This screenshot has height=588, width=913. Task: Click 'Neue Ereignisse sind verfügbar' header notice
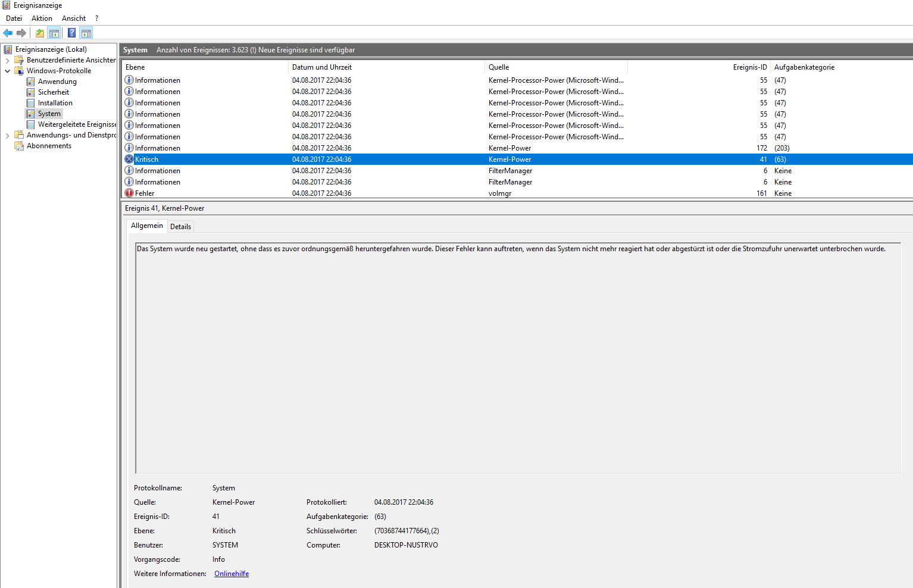coord(307,50)
